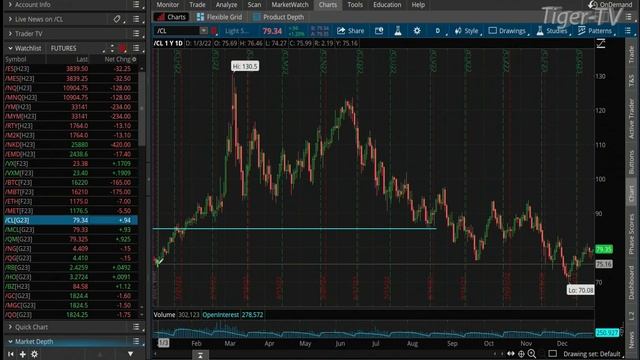Open the Monitor tab

pos(168,4)
